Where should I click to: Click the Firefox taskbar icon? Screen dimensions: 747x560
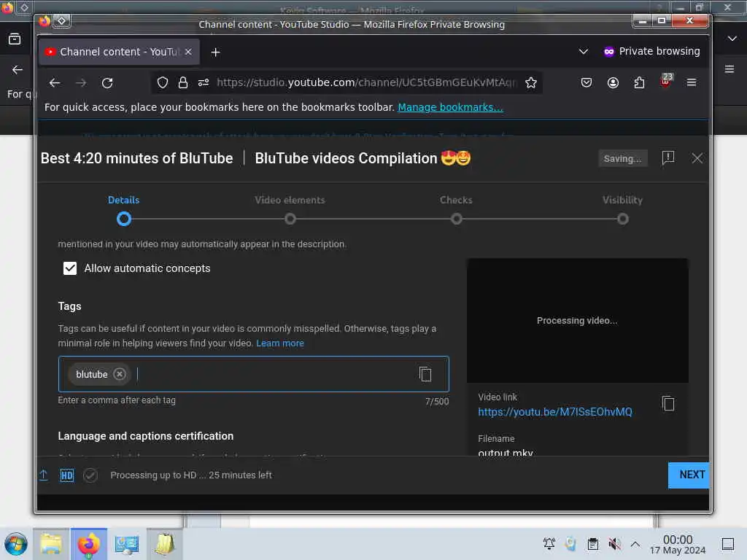88,544
